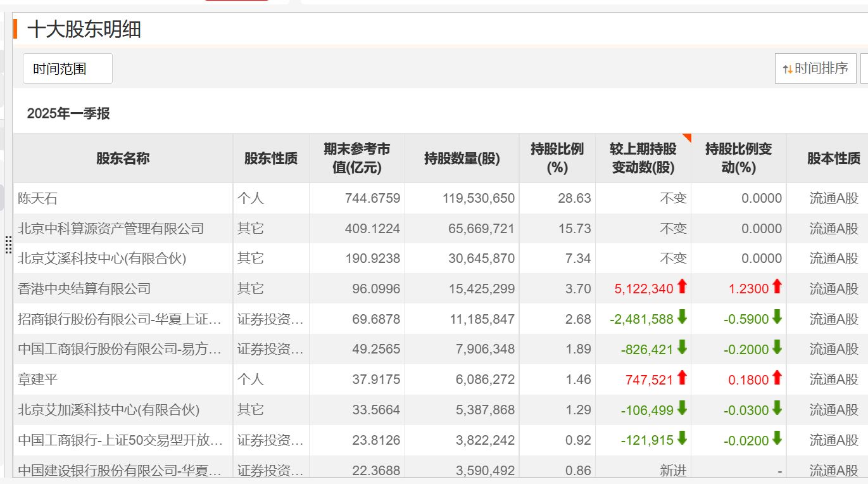
Task: Click the 期末参考市值(亿元) column header
Action: (x=356, y=158)
